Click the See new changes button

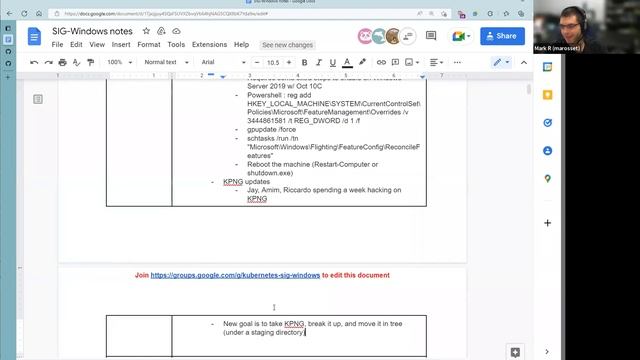click(287, 45)
